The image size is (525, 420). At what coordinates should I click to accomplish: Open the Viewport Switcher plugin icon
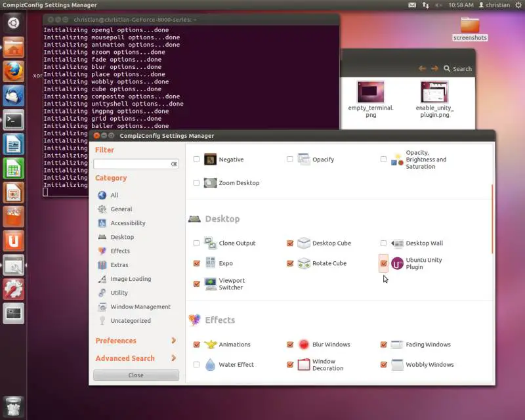pyautogui.click(x=210, y=283)
